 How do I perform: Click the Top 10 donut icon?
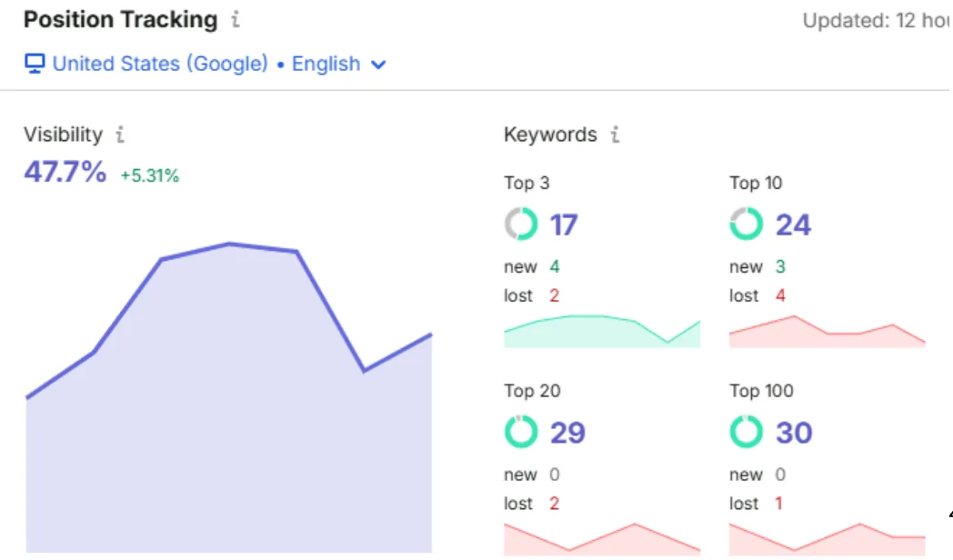pyautogui.click(x=747, y=225)
